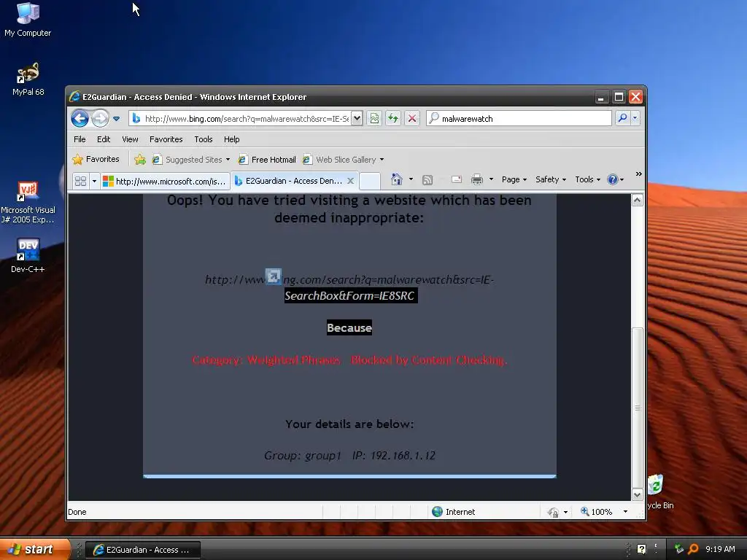This screenshot has height=560, width=747.
Task: Click the orange magnifier tray icon
Action: [x=693, y=549]
